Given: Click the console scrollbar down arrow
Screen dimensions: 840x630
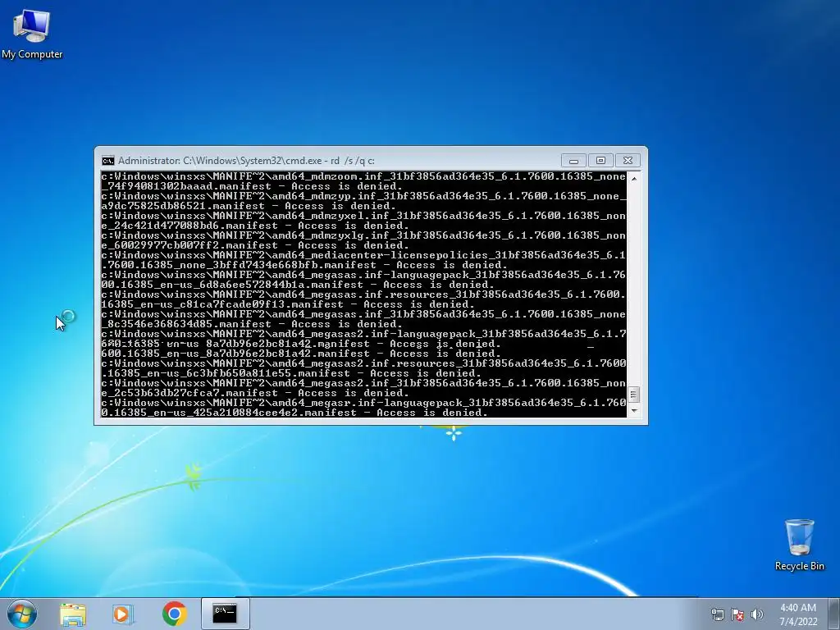Looking at the screenshot, I should (x=634, y=411).
